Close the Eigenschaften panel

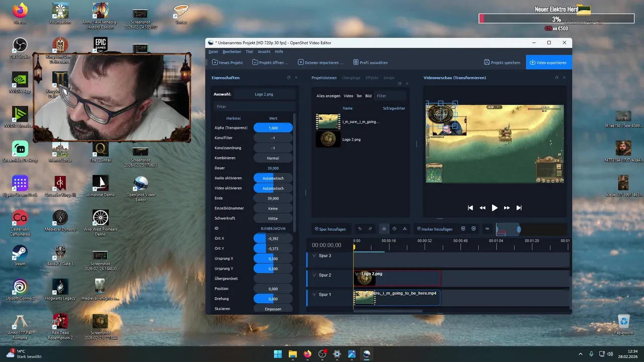[x=296, y=78]
